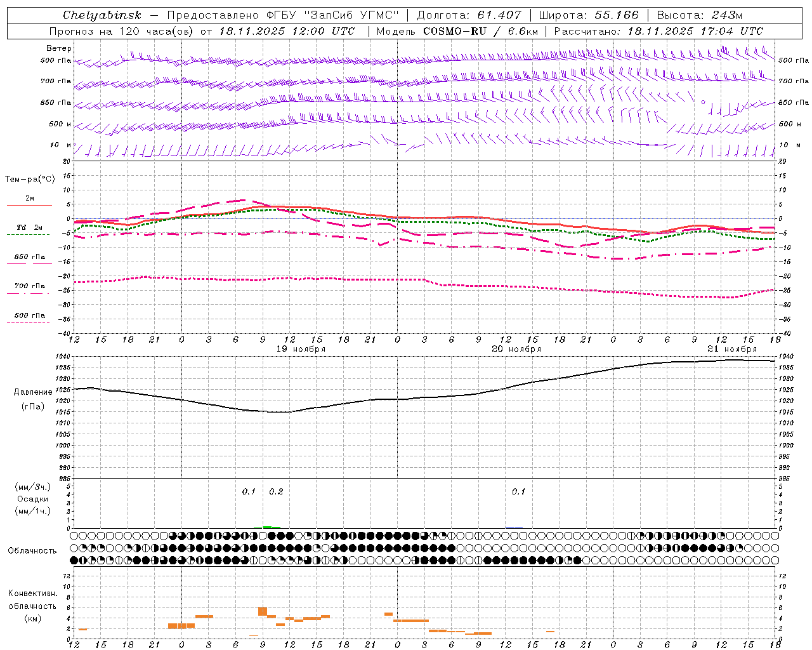Click the tallest orange convective cloud block
812x650 pixels.
tap(263, 611)
